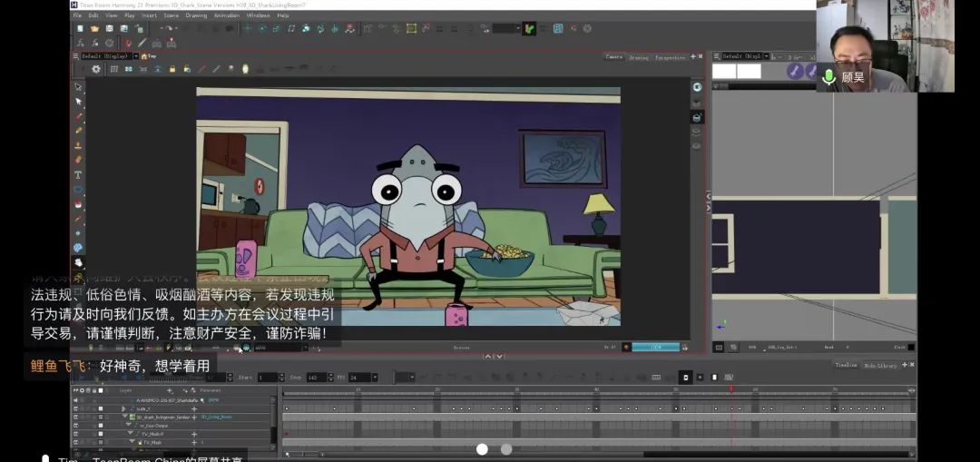Screen dimensions: 980x462
Task: Select the Transform arrow tool in left toolbar
Action: [x=79, y=86]
